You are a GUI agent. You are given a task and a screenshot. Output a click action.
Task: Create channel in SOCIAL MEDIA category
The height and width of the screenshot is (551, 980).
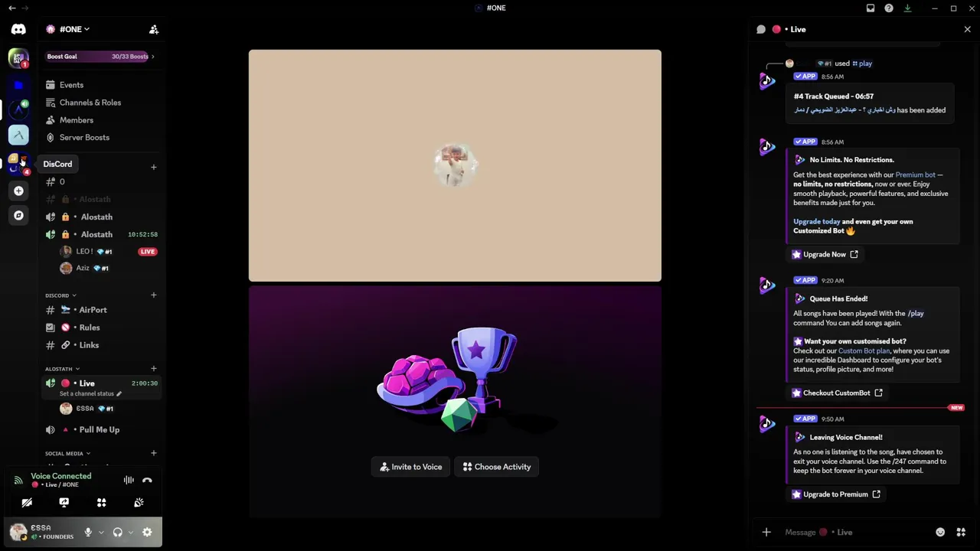153,453
